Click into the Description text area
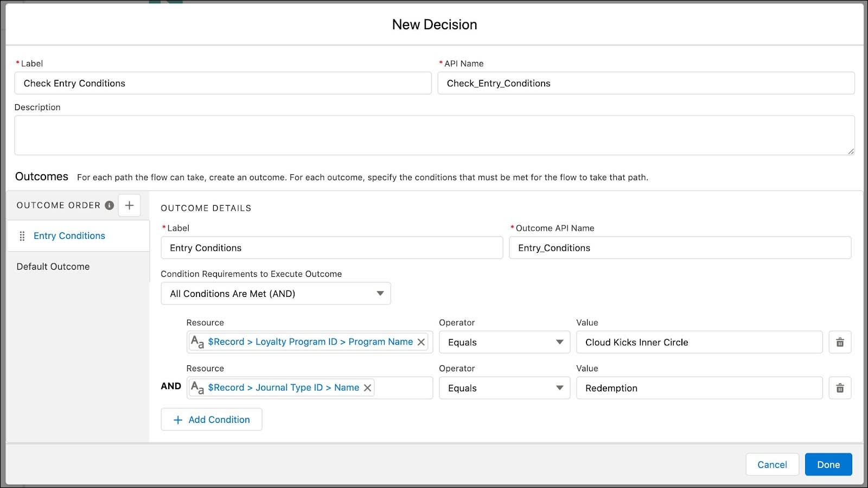The width and height of the screenshot is (868, 488). point(434,135)
